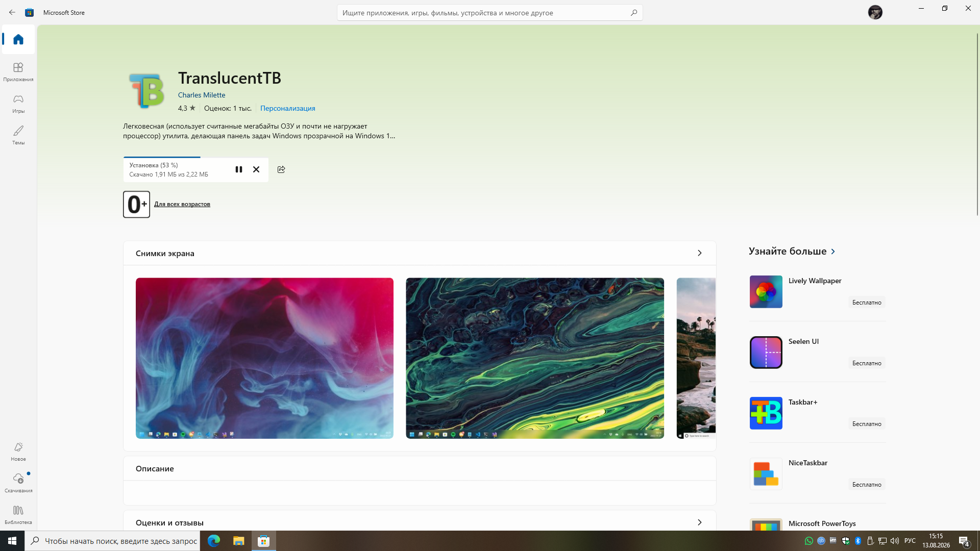Click the Microsoft Store taskbar icon

(264, 541)
